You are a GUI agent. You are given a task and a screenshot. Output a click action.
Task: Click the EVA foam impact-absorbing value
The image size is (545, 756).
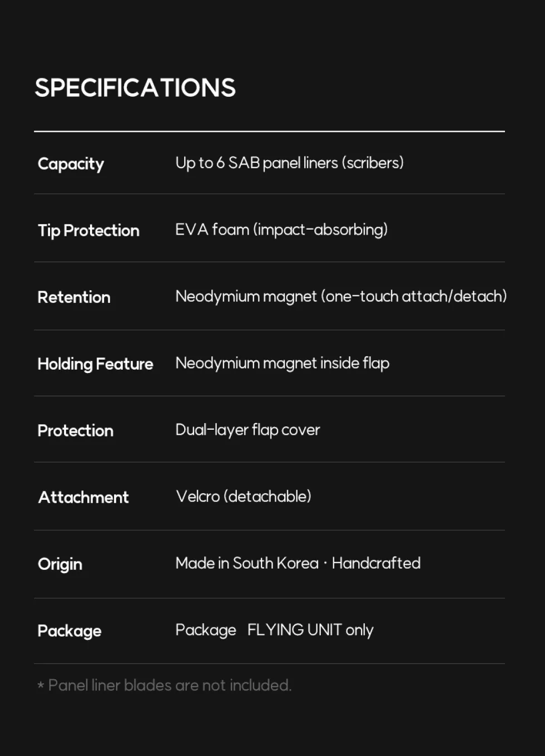click(x=281, y=230)
